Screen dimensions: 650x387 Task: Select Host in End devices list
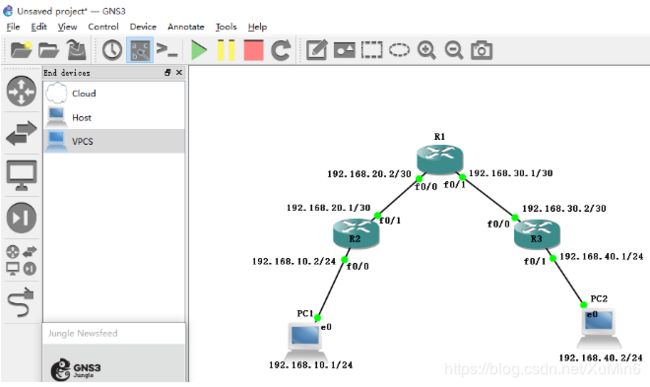tap(114, 117)
